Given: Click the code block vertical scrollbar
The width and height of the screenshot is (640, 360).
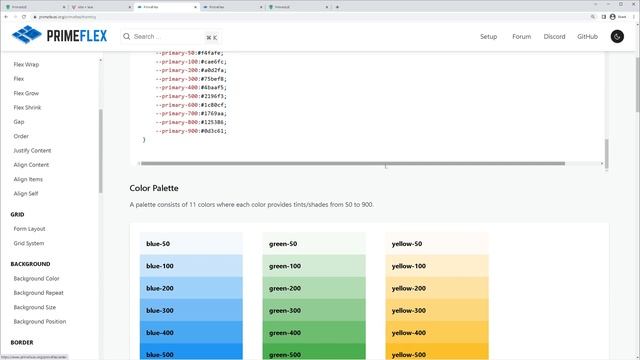Looking at the screenshot, I should pos(607,153).
